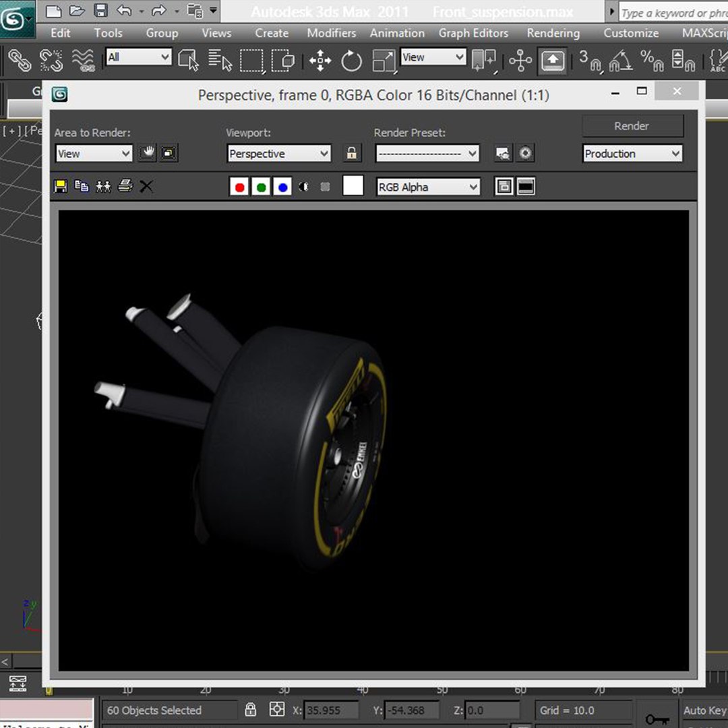Click the Render button

click(x=632, y=126)
